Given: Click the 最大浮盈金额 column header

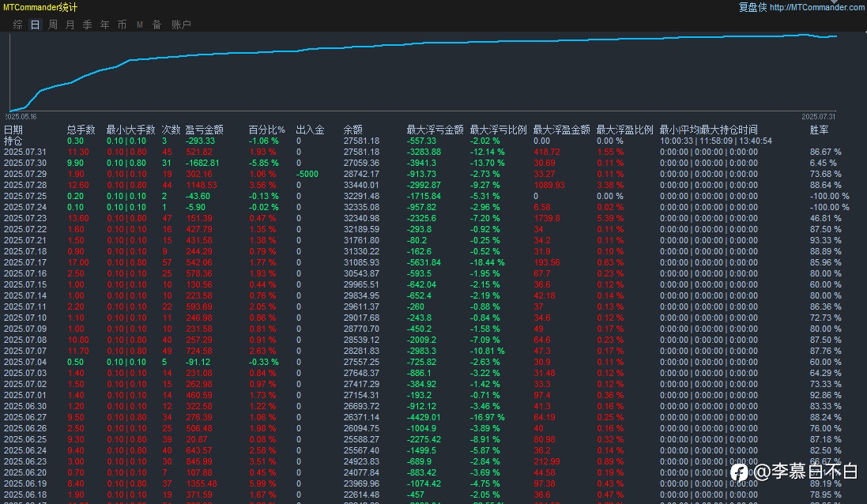Looking at the screenshot, I should coord(561,130).
